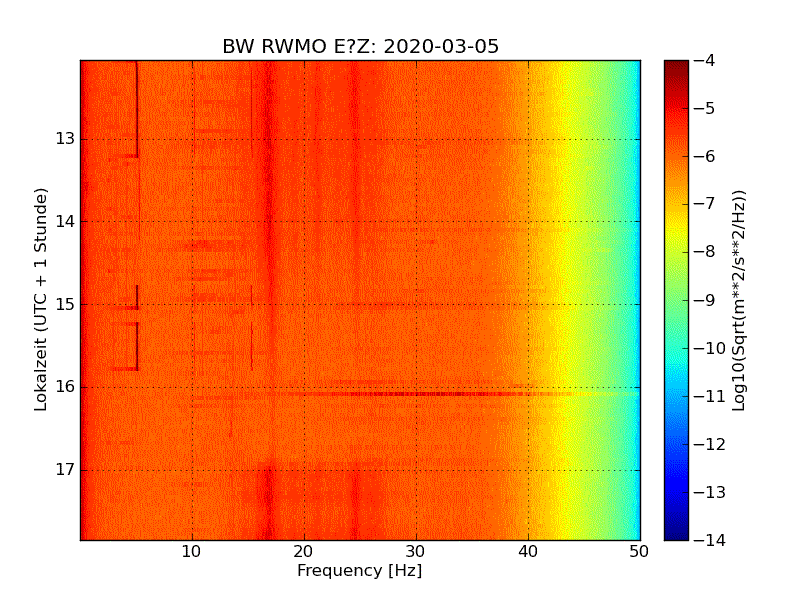
Task: Click the dark spectral band near 17 Hz
Action: (x=267, y=300)
